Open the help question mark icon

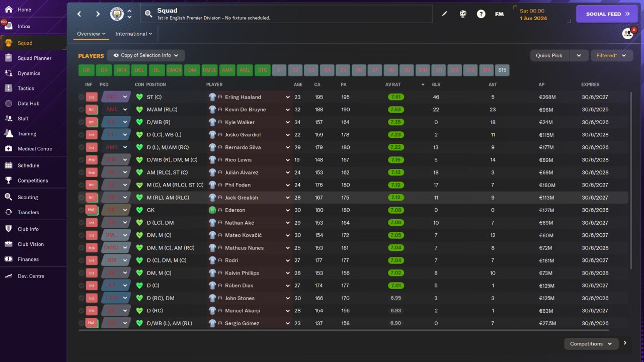click(x=481, y=14)
